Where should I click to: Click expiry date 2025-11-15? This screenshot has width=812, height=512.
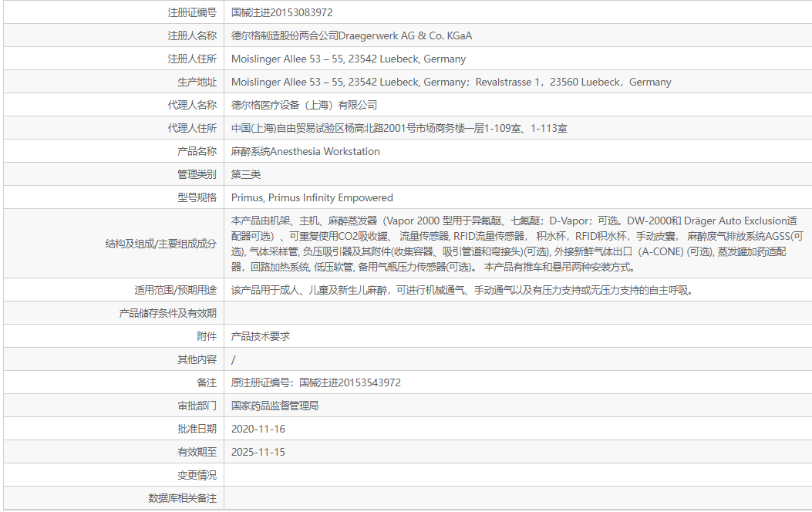pyautogui.click(x=258, y=452)
